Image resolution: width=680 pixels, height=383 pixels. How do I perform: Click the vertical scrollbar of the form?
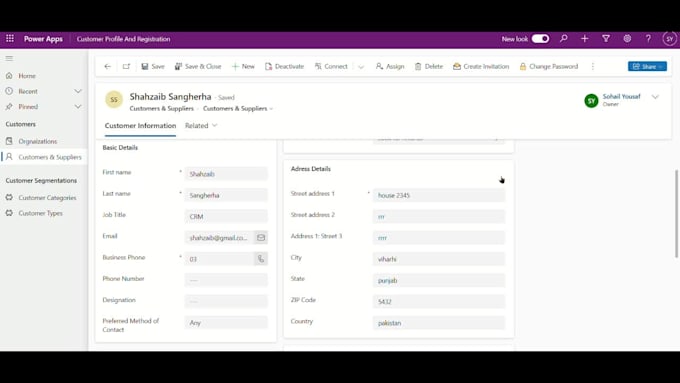click(x=677, y=214)
